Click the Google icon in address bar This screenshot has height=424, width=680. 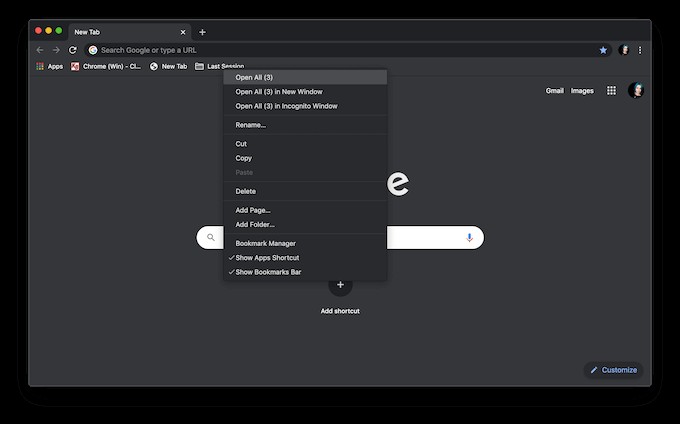point(93,50)
